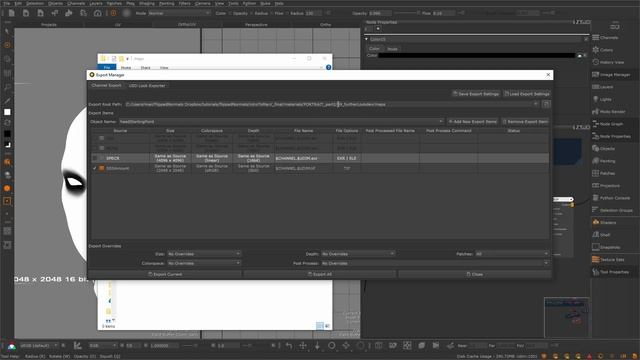
Task: Click the black color bar in Color node
Action: pyautogui.click(x=476, y=55)
